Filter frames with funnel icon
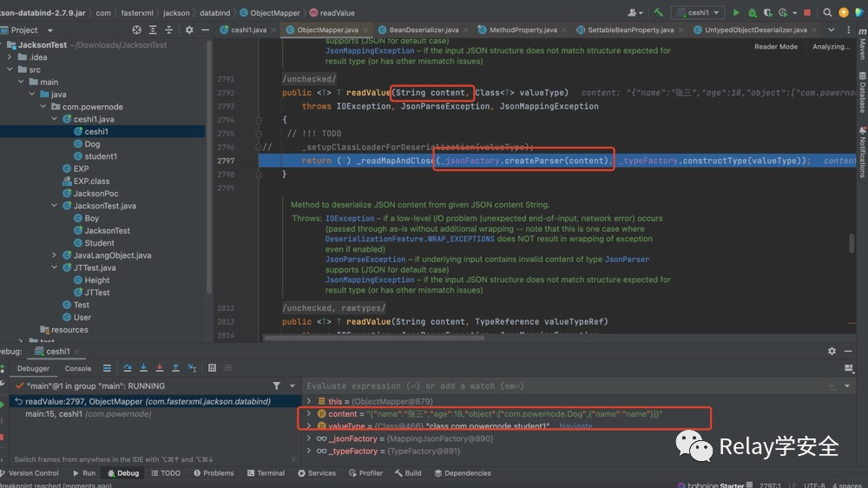The image size is (868, 488). click(x=276, y=386)
